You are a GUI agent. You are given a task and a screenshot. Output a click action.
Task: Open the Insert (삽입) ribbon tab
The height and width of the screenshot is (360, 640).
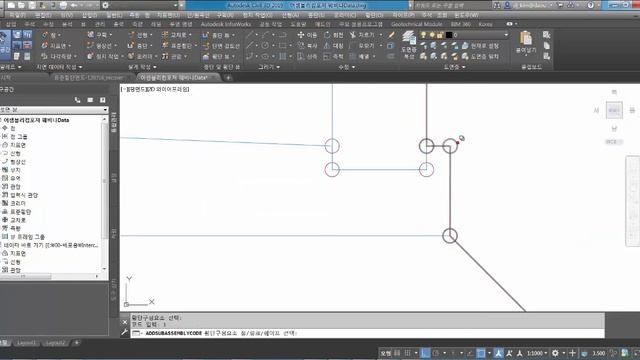click(11, 24)
